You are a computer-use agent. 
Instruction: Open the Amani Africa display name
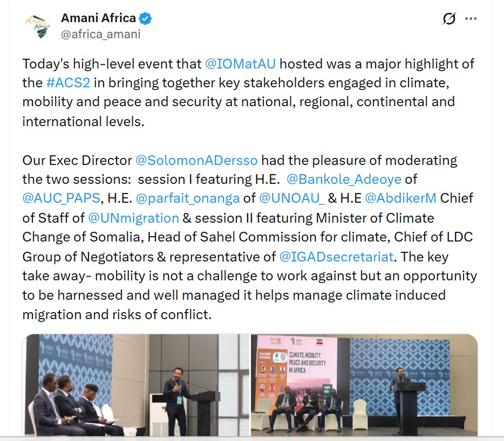pyautogui.click(x=98, y=18)
